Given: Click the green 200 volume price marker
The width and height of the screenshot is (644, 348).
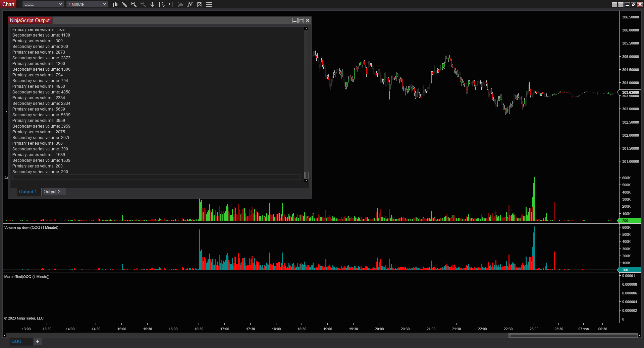Looking at the screenshot, I should click(x=630, y=221).
